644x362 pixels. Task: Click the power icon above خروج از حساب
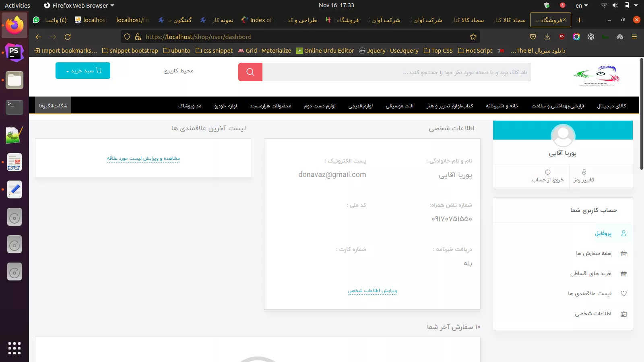pos(547,172)
